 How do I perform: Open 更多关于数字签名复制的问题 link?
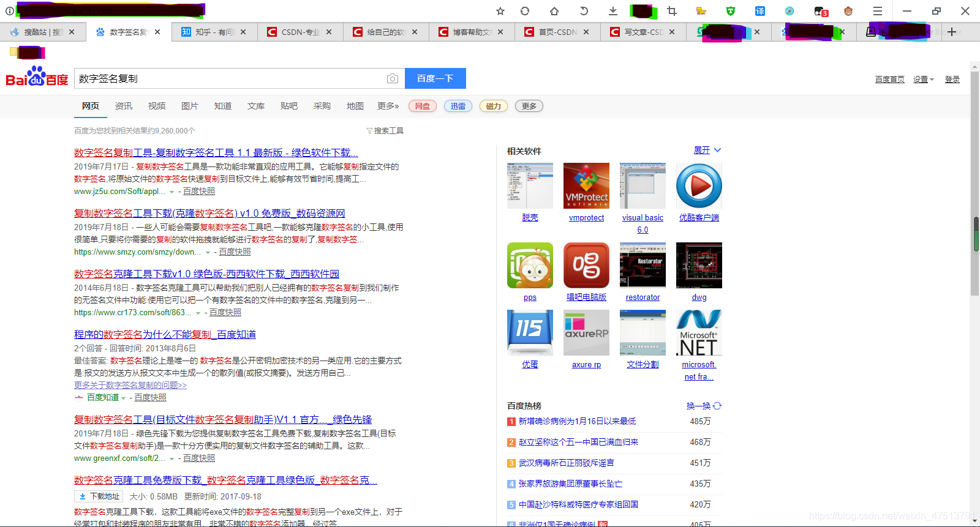click(130, 385)
